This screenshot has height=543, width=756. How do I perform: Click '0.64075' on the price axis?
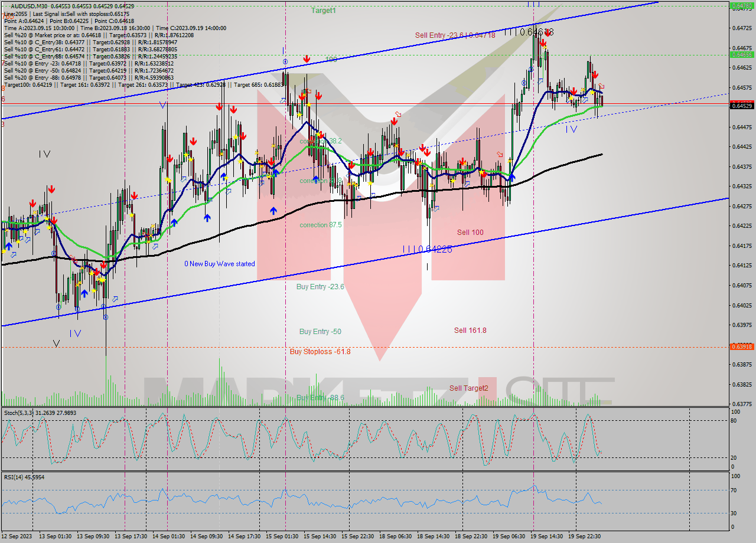742,286
